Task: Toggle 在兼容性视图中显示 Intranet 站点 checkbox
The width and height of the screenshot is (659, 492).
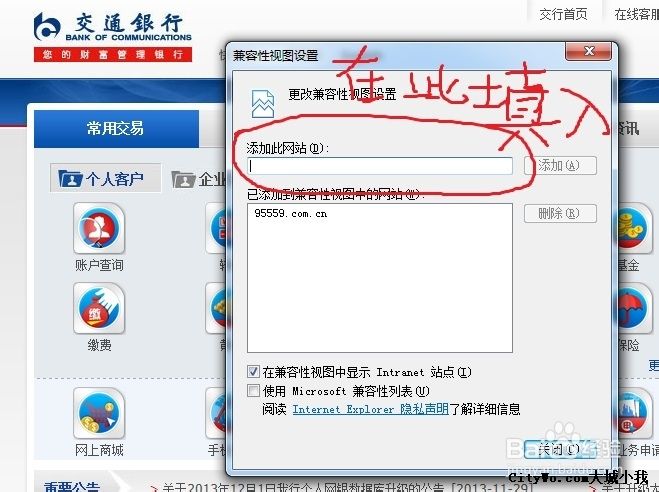Action: tap(253, 371)
